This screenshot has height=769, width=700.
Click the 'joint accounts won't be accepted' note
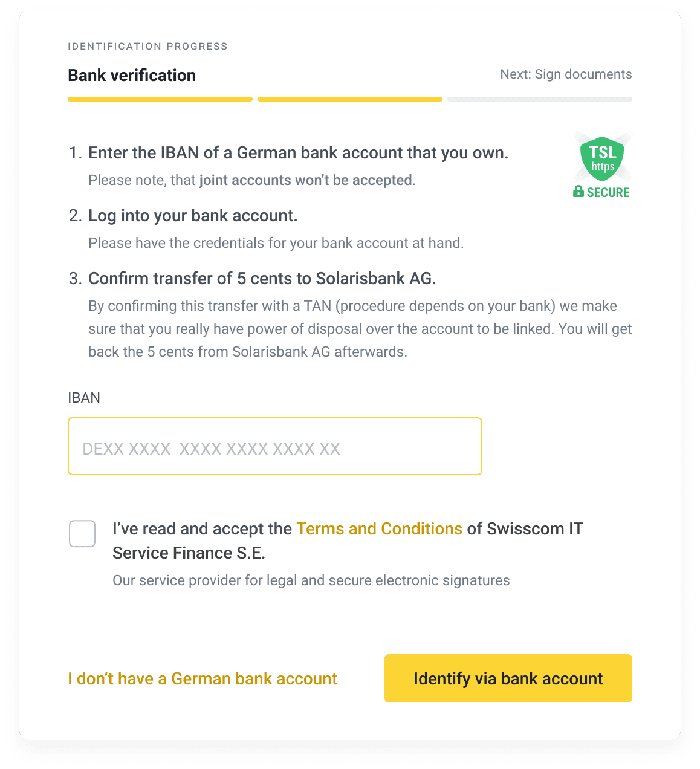pos(251,180)
